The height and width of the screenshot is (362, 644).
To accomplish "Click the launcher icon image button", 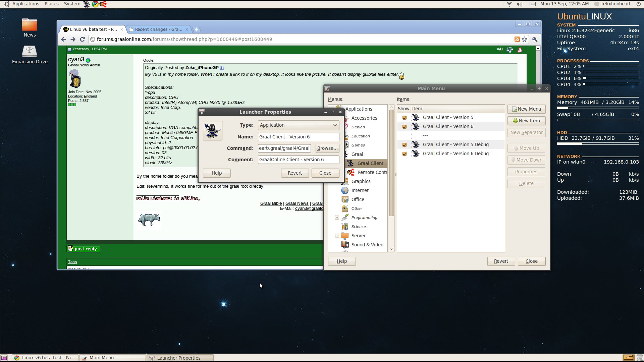I will [x=213, y=131].
